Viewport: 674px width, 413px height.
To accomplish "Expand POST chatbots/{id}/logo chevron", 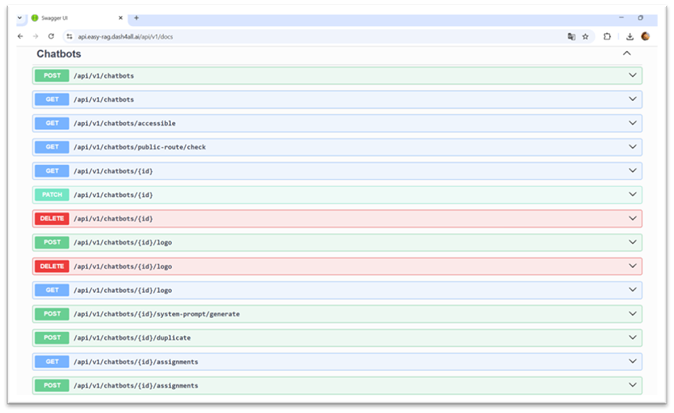I will pyautogui.click(x=633, y=242).
